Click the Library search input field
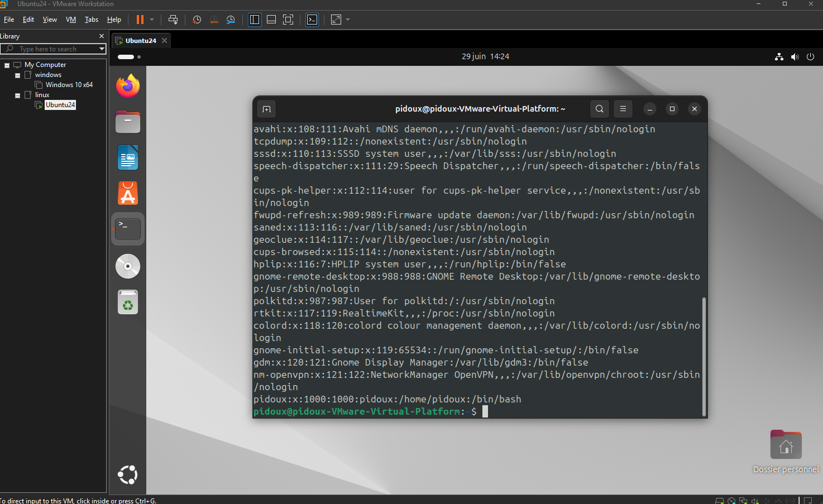The image size is (823, 504). click(53, 49)
